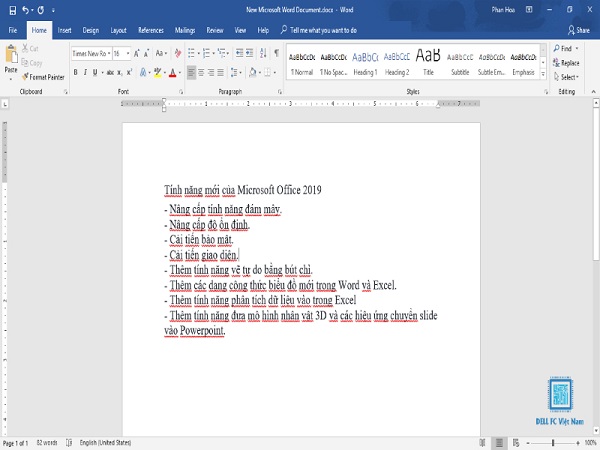Toggle left text alignment
The image size is (600, 450).
(x=191, y=72)
